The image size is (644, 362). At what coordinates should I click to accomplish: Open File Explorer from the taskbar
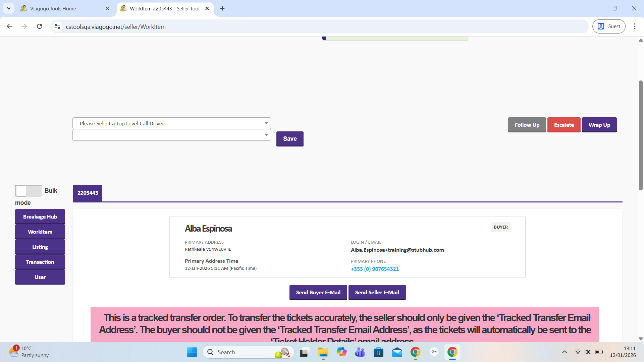(323, 352)
